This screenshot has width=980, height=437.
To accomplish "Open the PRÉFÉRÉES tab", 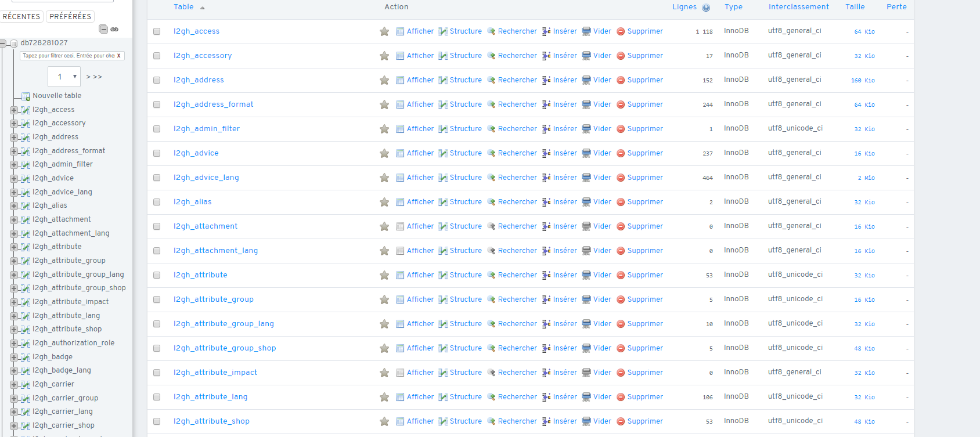I will pyautogui.click(x=70, y=16).
